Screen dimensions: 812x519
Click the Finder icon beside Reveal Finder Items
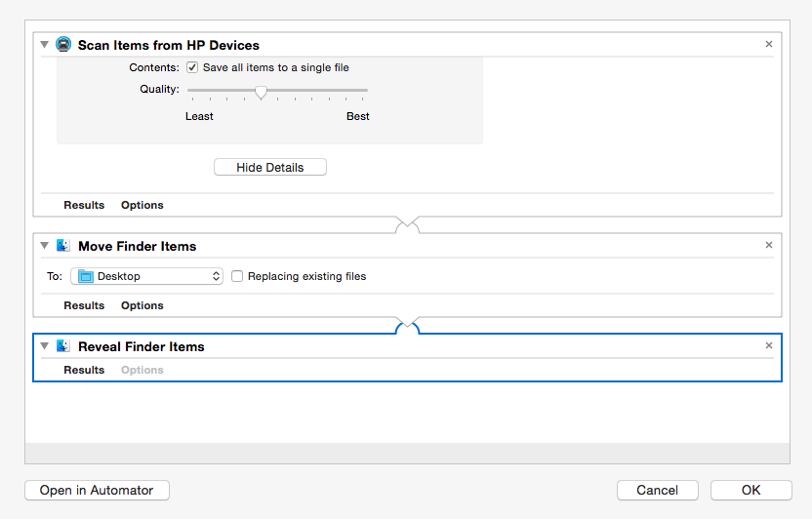63,345
